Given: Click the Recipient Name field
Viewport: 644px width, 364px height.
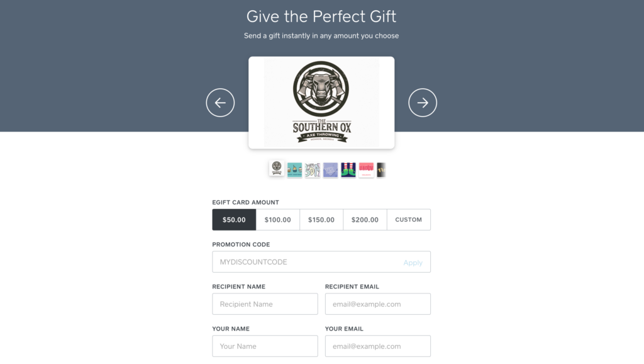Looking at the screenshot, I should click(265, 304).
